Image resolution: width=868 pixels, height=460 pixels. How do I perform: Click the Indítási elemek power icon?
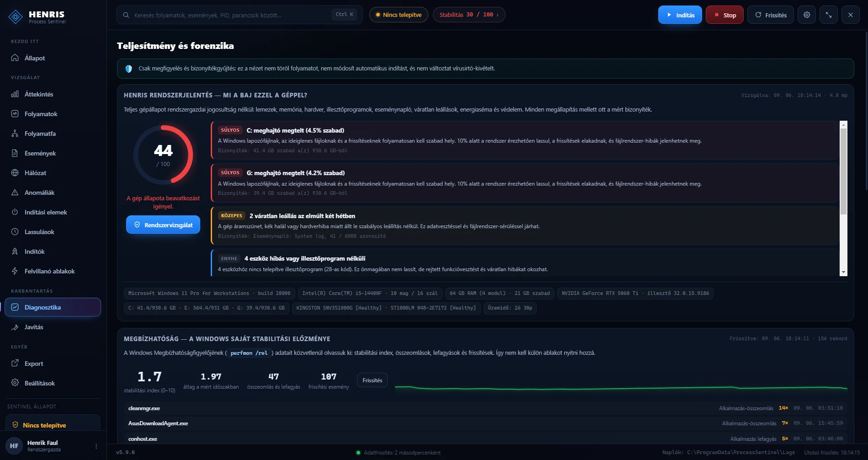pyautogui.click(x=15, y=212)
